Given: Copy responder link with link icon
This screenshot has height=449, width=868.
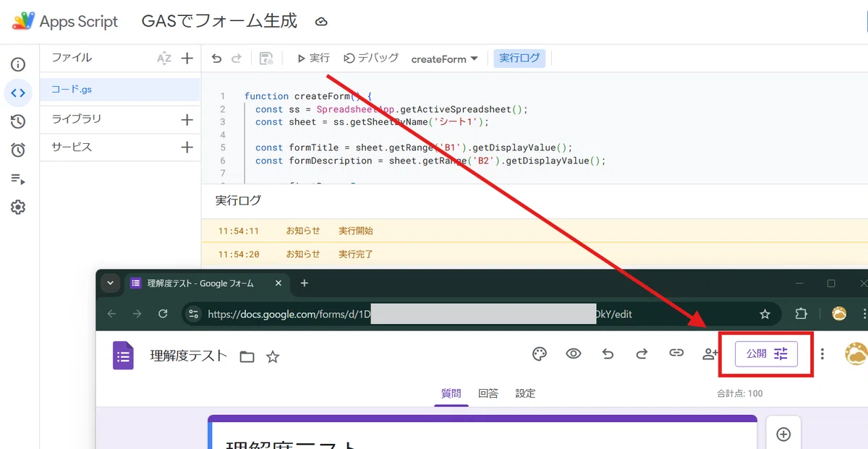Looking at the screenshot, I should click(676, 354).
